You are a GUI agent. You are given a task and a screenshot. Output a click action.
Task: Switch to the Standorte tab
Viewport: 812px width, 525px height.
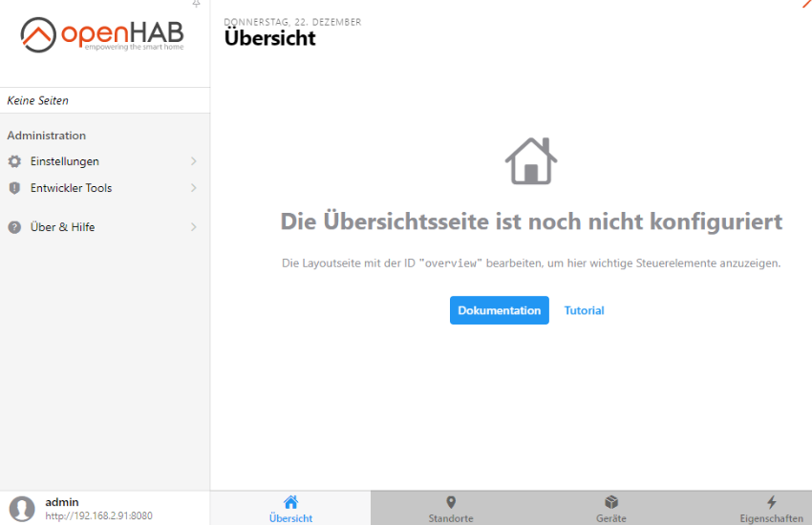(451, 508)
